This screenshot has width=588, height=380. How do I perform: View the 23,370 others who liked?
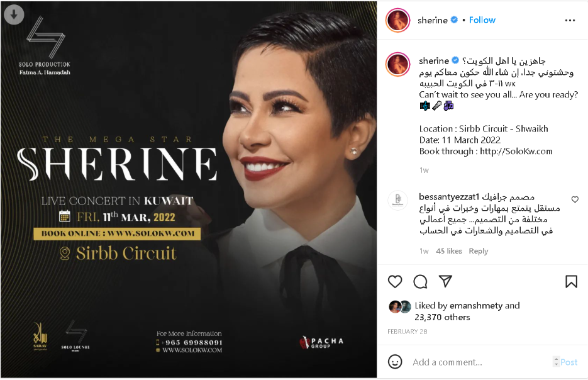(x=442, y=317)
